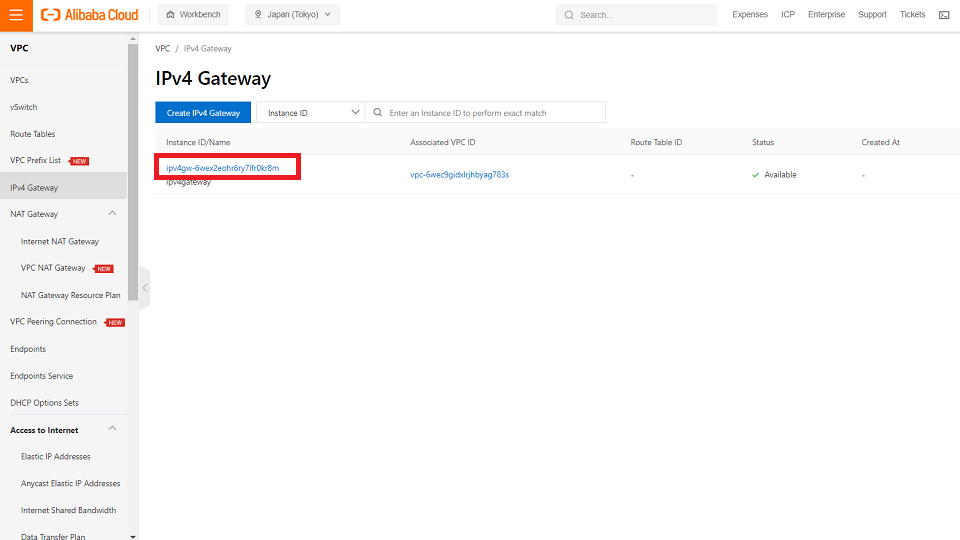Focus the Instance ID exact match input
Viewport: 960px width, 540px height.
coord(486,113)
